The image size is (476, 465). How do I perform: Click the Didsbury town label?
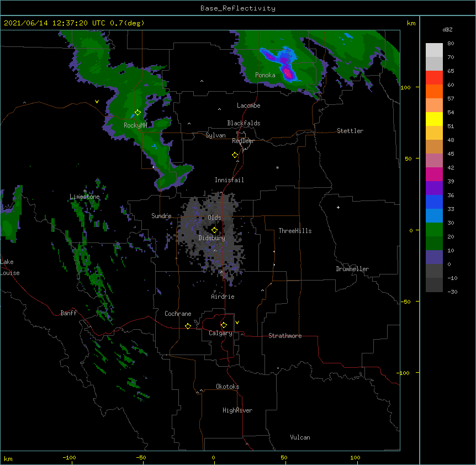(212, 238)
